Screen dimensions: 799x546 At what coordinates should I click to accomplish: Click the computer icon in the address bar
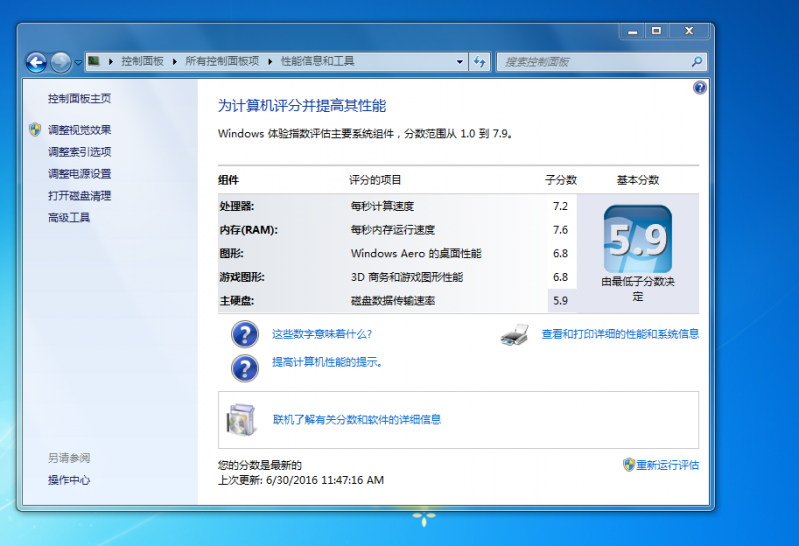94,61
